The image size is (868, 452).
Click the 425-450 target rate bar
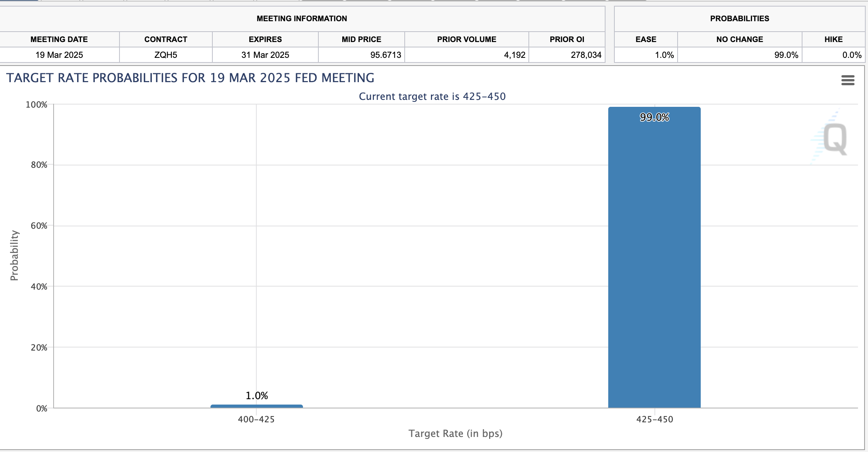click(x=654, y=262)
